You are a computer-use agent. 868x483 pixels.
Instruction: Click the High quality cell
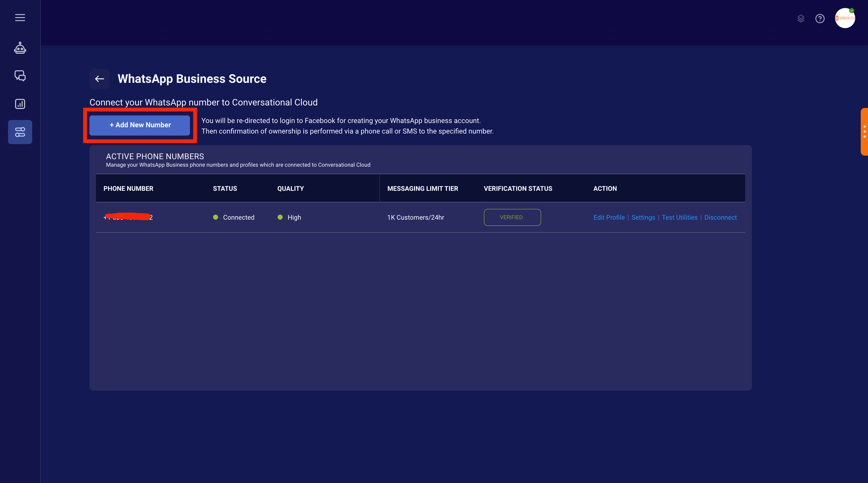click(289, 217)
